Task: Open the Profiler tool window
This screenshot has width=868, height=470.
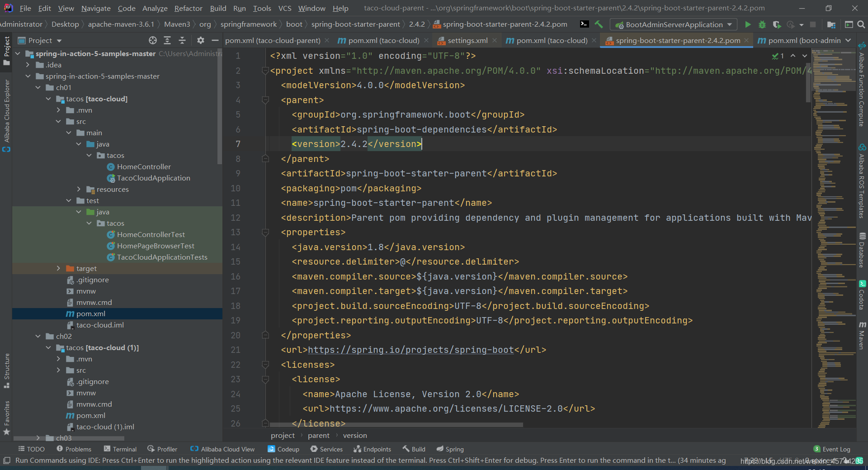Action: 162,449
